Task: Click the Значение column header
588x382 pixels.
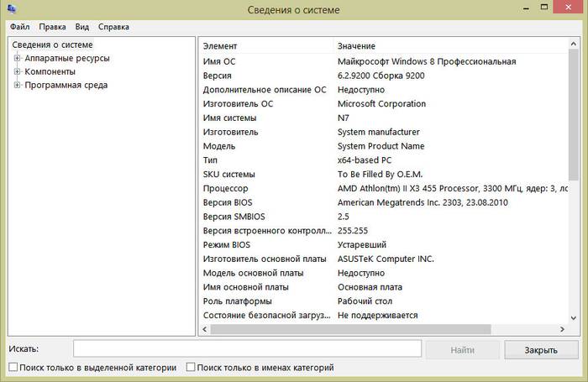Action: [451, 46]
